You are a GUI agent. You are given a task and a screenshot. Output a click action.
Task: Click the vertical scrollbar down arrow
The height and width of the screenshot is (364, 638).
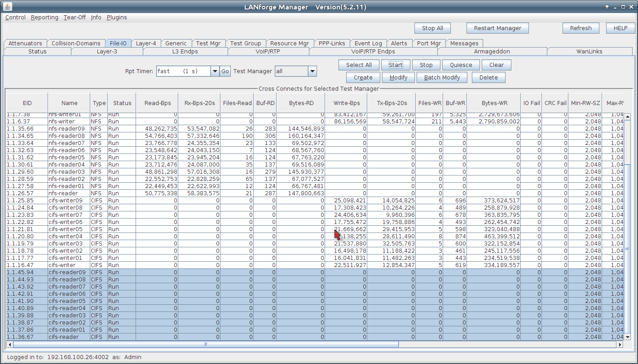tap(628, 337)
